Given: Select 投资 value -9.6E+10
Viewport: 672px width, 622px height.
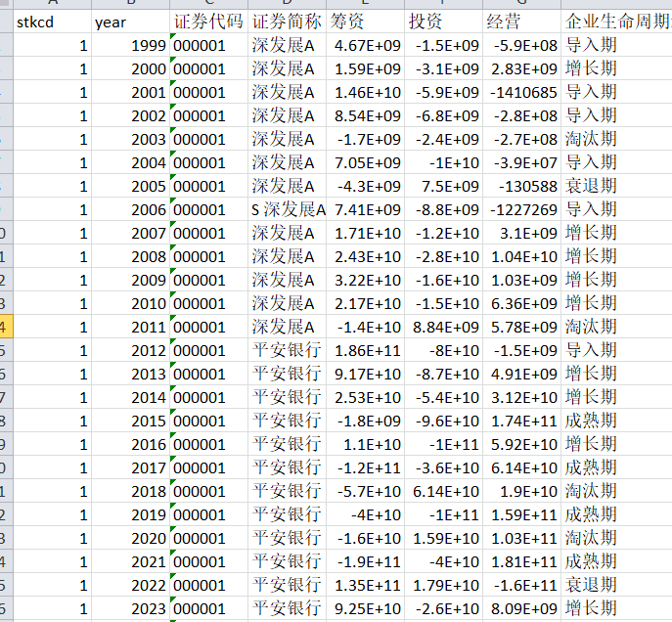Looking at the screenshot, I should coord(443,422).
